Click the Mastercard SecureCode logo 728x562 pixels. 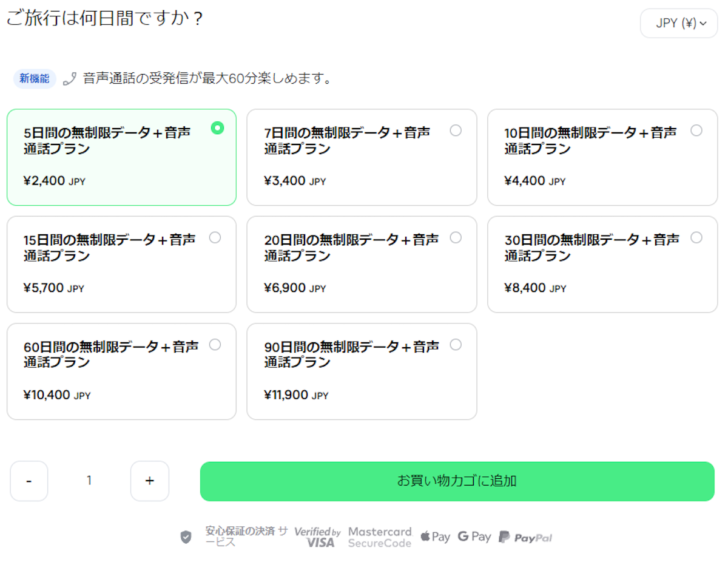(x=380, y=537)
